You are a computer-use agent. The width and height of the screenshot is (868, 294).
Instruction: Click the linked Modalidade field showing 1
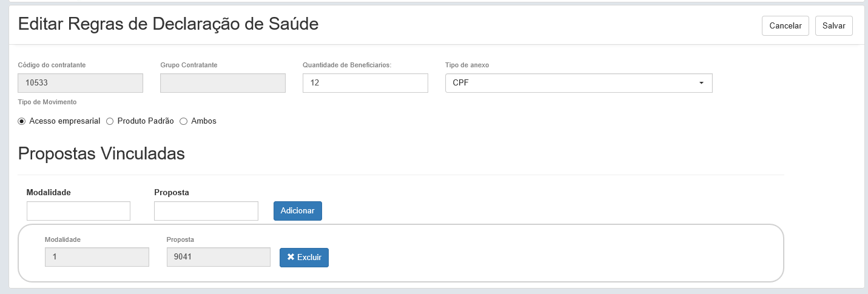96,257
